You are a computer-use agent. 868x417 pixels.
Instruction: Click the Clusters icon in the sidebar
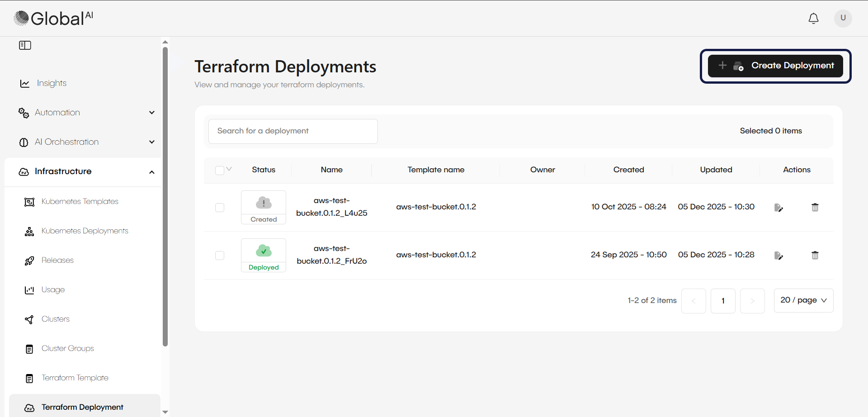coord(29,319)
